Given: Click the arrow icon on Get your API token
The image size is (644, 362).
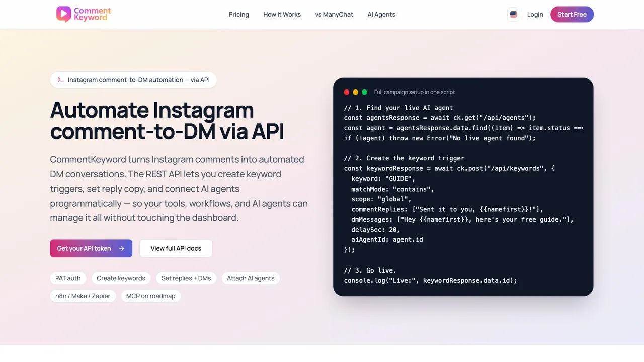Looking at the screenshot, I should click(121, 248).
